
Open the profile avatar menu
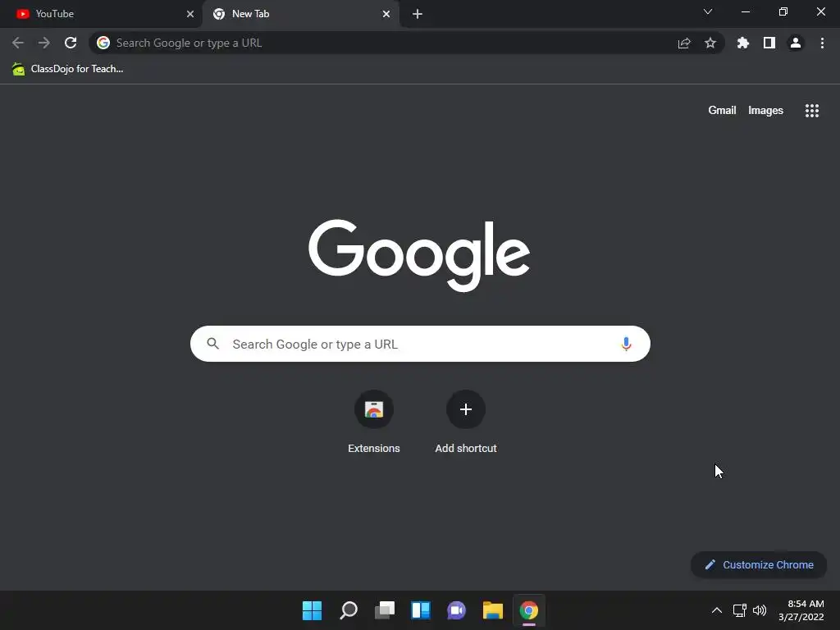[796, 43]
